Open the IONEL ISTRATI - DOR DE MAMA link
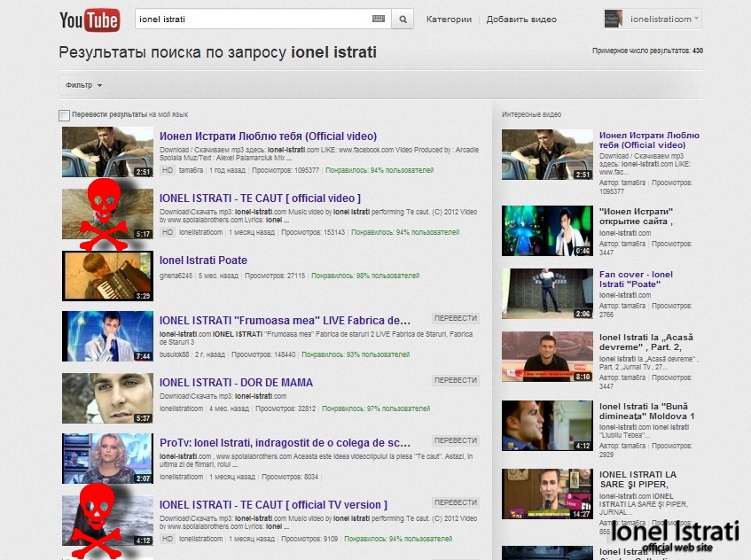Image resolution: width=751 pixels, height=560 pixels. click(x=236, y=383)
